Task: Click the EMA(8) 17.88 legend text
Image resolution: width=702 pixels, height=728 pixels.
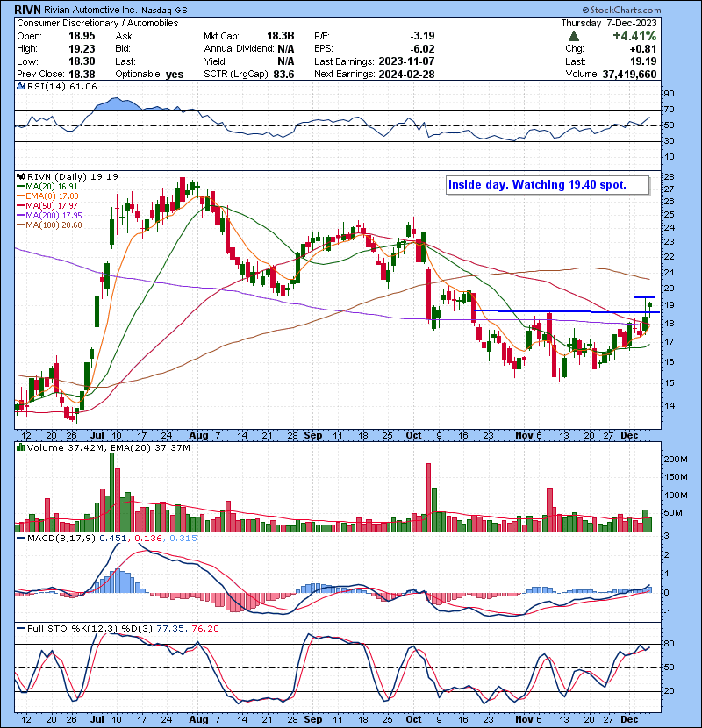Action: point(52,196)
